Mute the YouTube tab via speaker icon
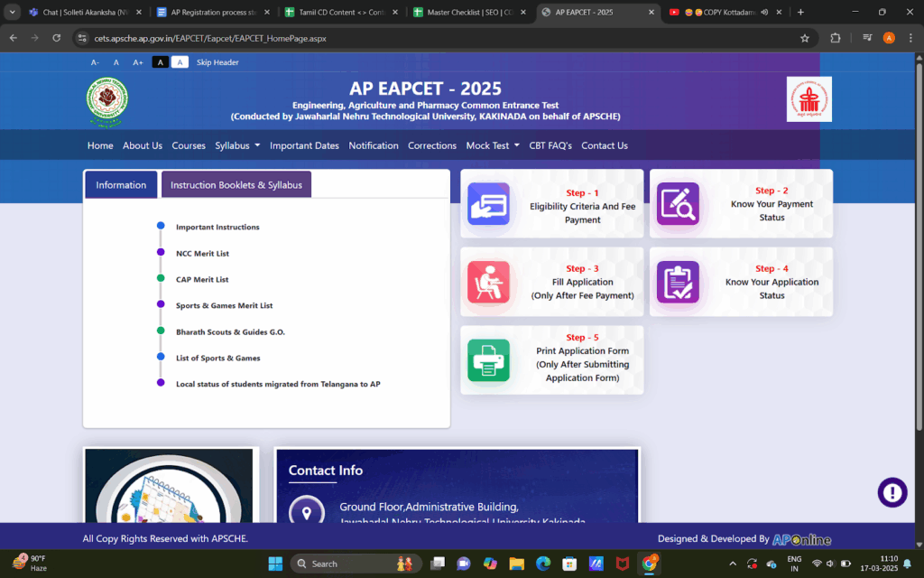 point(764,12)
